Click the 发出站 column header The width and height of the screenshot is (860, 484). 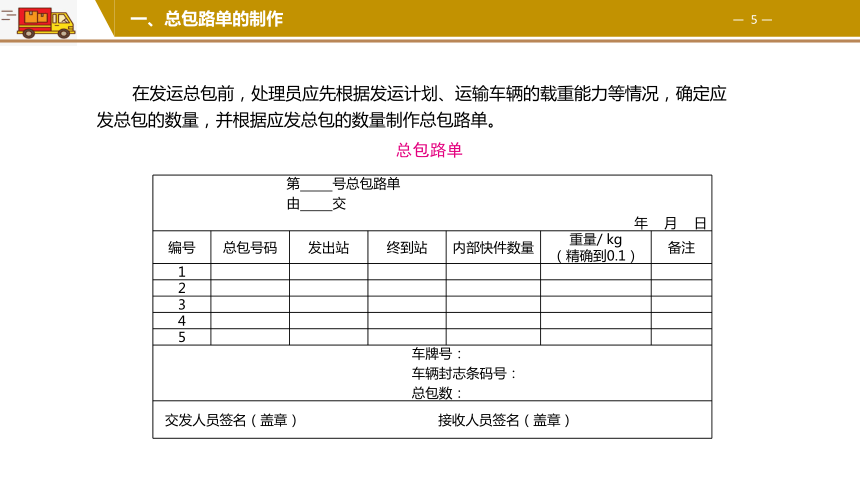click(x=329, y=247)
